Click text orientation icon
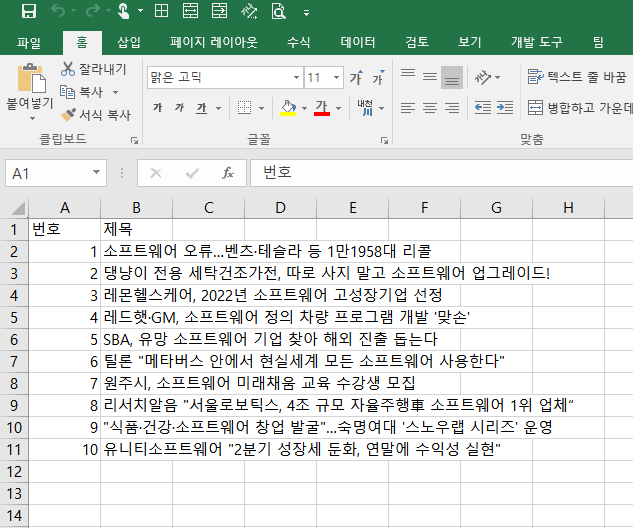 pyautogui.click(x=483, y=77)
